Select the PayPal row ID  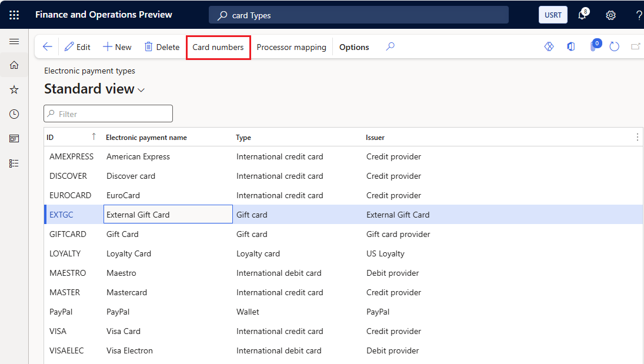pos(61,312)
